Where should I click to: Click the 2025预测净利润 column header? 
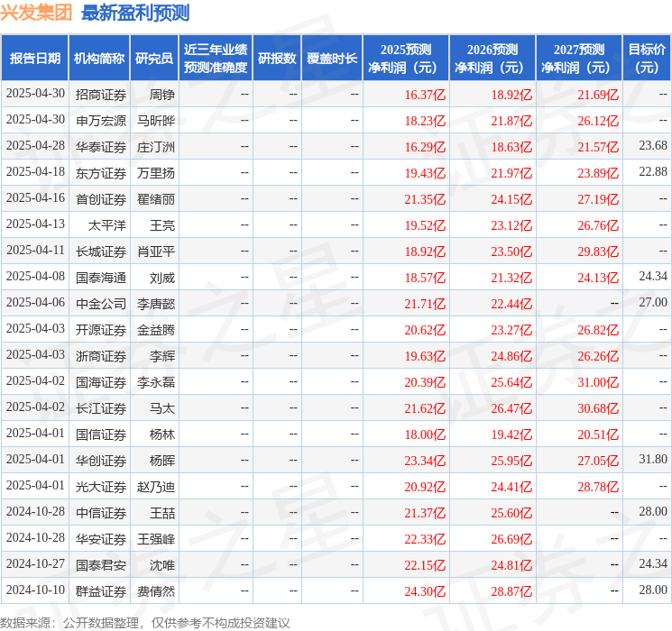coord(406,58)
